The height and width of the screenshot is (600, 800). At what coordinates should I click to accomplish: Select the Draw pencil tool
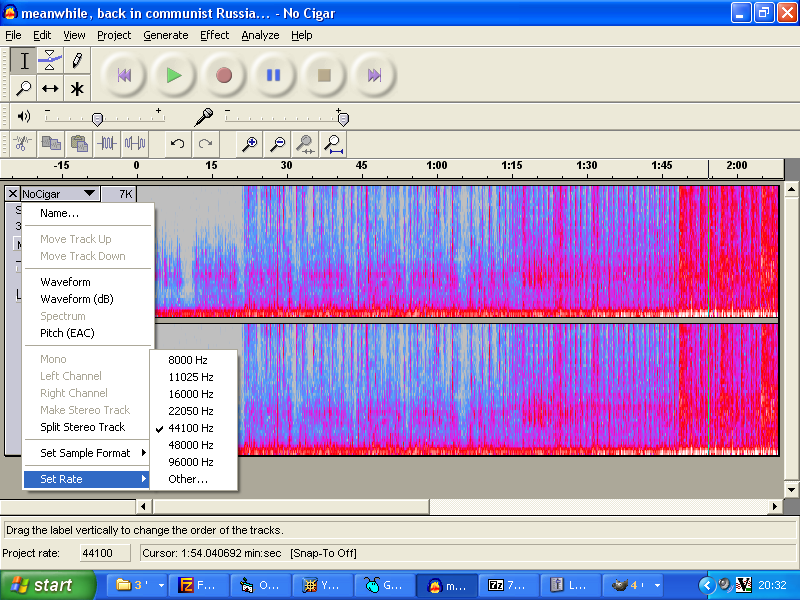pos(76,61)
